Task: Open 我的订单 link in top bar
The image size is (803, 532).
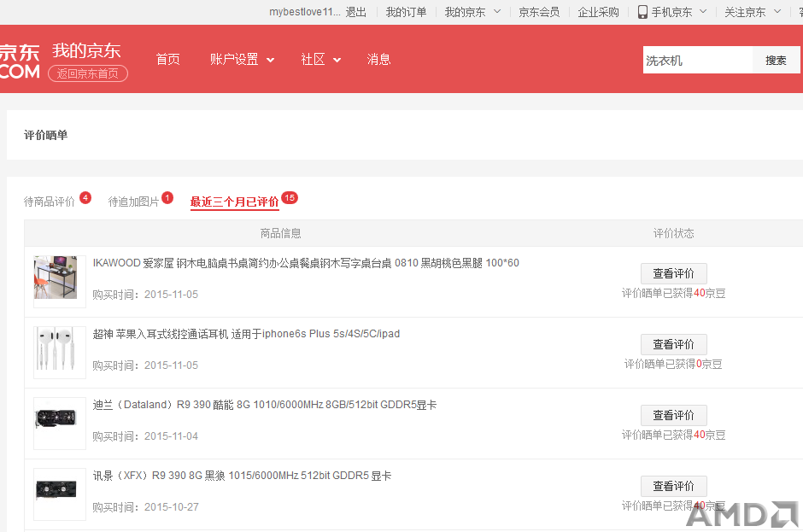Action: click(x=406, y=12)
